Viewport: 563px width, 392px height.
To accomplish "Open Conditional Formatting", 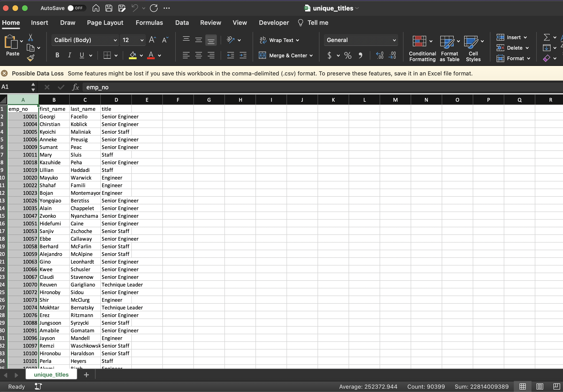I will (422, 48).
